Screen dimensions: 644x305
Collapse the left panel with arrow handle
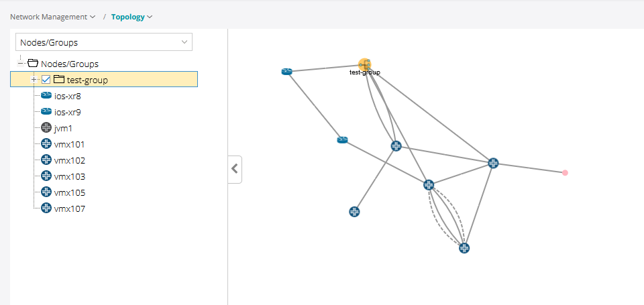tap(235, 169)
